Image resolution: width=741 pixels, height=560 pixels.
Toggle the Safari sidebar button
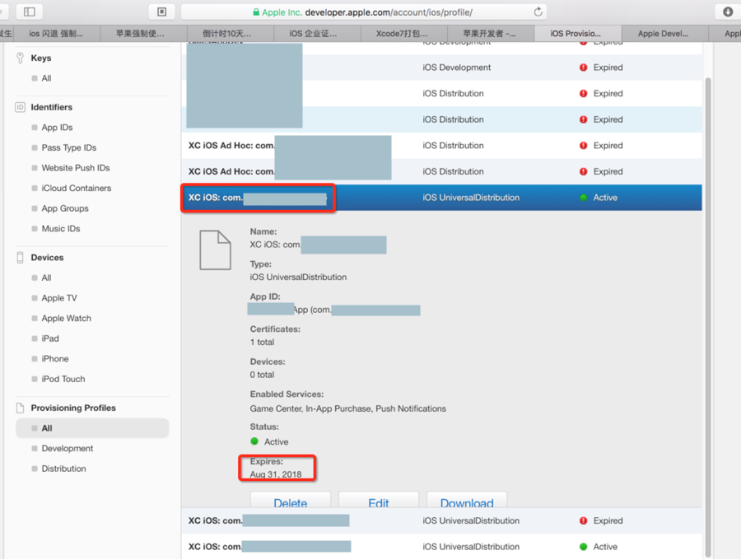click(30, 12)
